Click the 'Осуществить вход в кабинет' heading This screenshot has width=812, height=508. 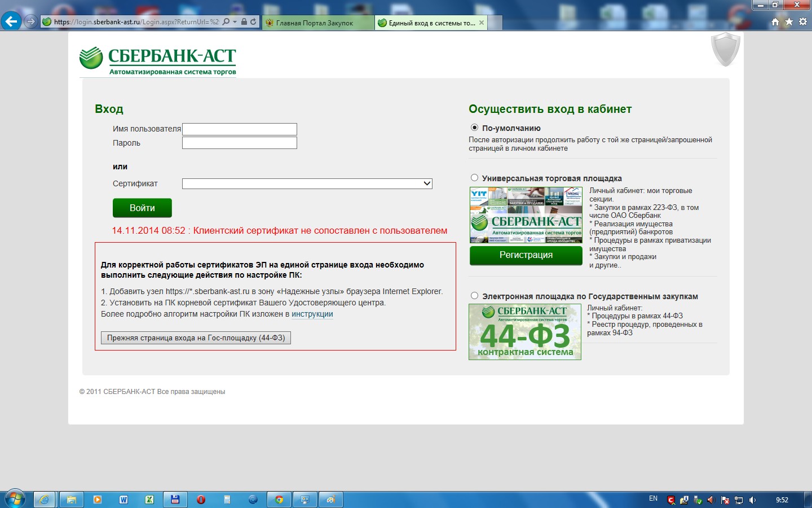click(550, 109)
